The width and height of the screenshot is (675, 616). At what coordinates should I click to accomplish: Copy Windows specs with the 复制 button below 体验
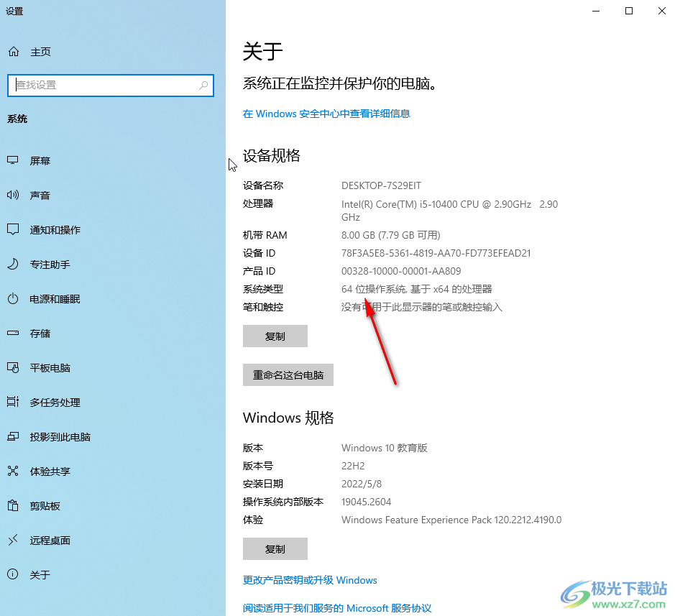pyautogui.click(x=275, y=549)
